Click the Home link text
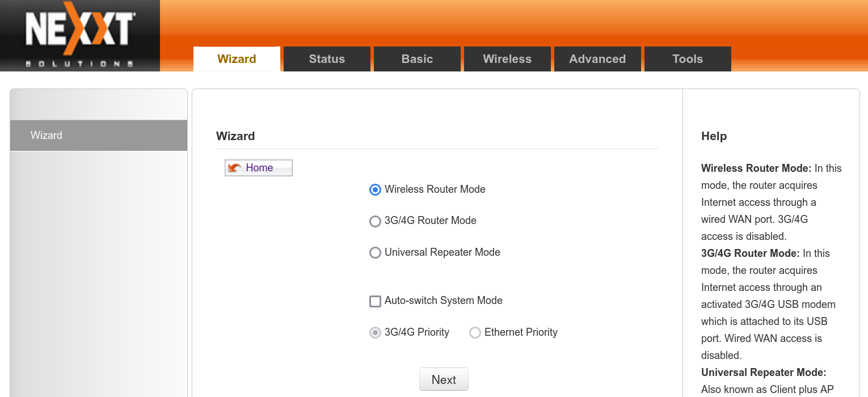This screenshot has width=868, height=397. (259, 168)
